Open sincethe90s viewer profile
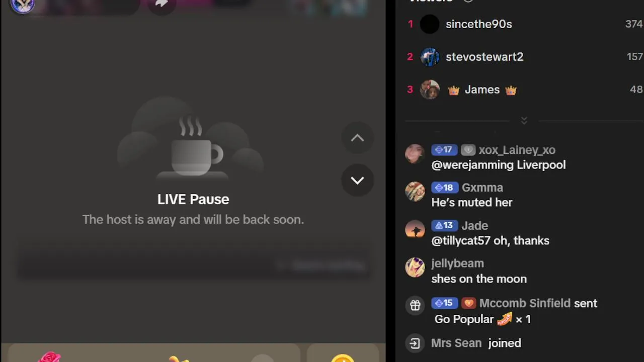The width and height of the screenshot is (644, 362). (478, 24)
